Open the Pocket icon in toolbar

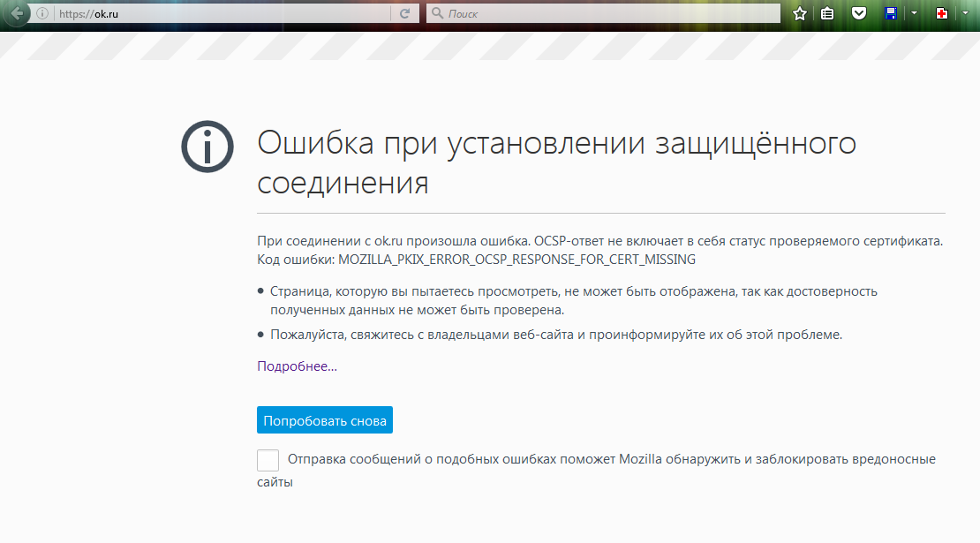(x=859, y=13)
